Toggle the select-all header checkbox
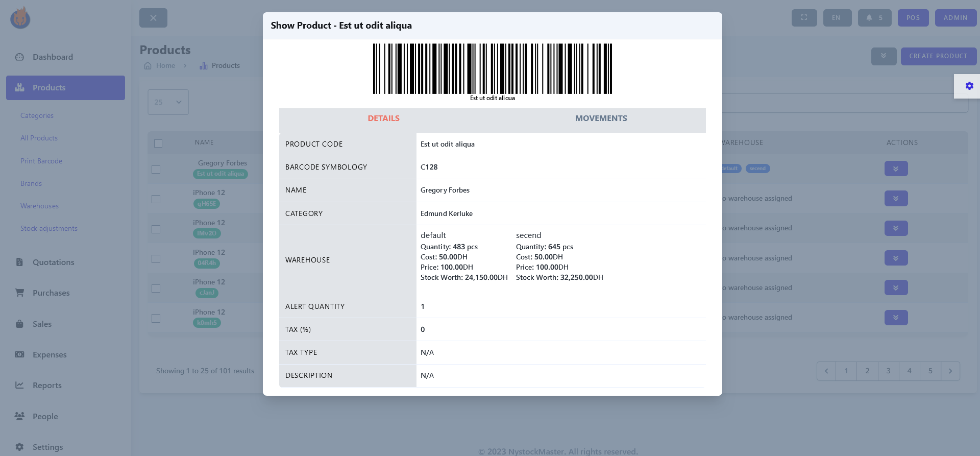The image size is (980, 456). pos(158,143)
